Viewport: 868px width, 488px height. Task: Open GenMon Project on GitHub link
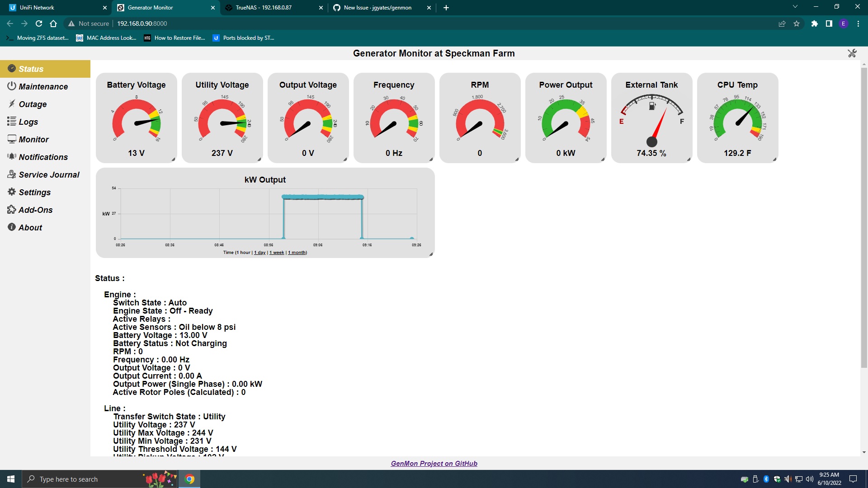pyautogui.click(x=434, y=463)
